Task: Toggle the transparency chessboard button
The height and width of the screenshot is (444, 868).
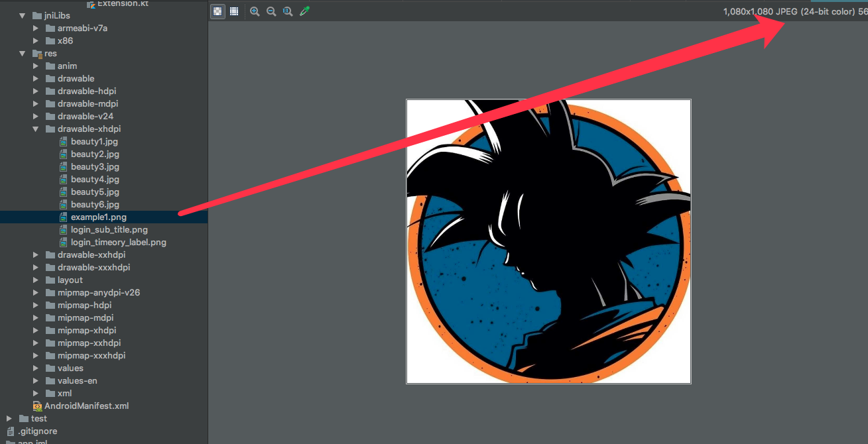Action: click(x=217, y=11)
